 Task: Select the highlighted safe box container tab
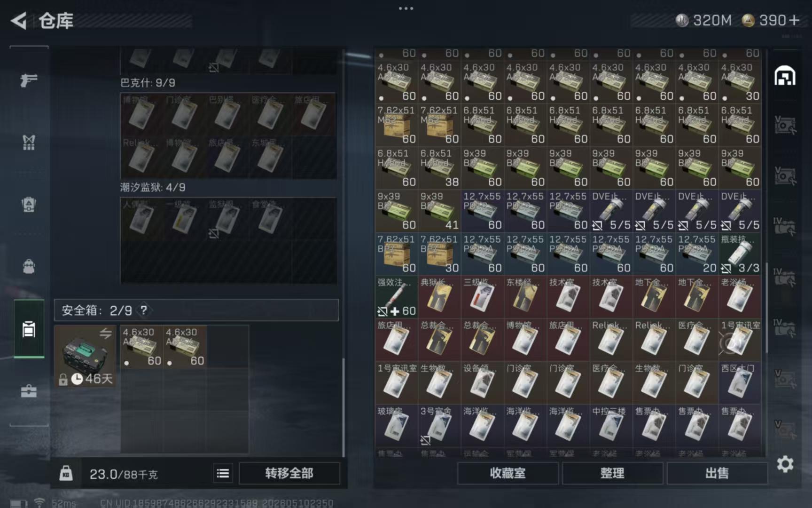tap(29, 329)
